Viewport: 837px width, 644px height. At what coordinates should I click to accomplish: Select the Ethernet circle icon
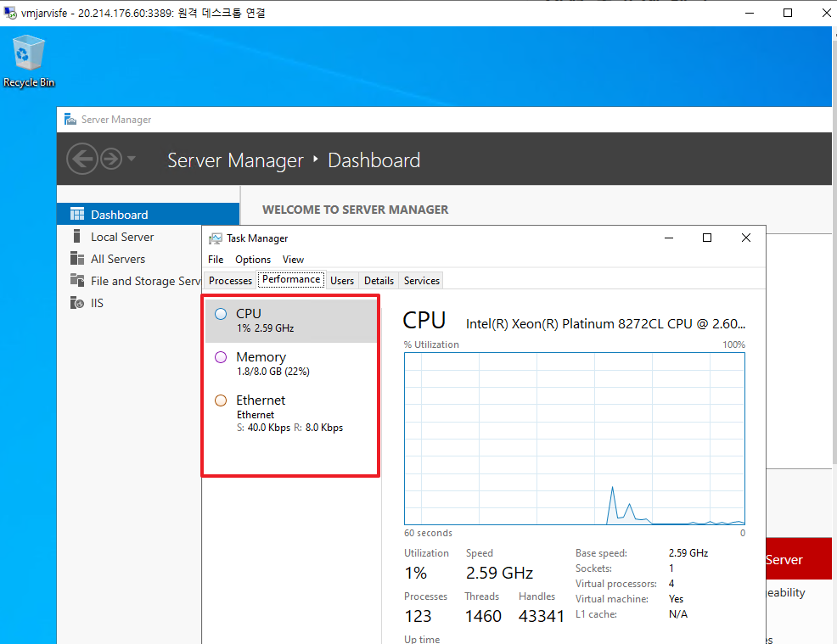click(x=221, y=400)
